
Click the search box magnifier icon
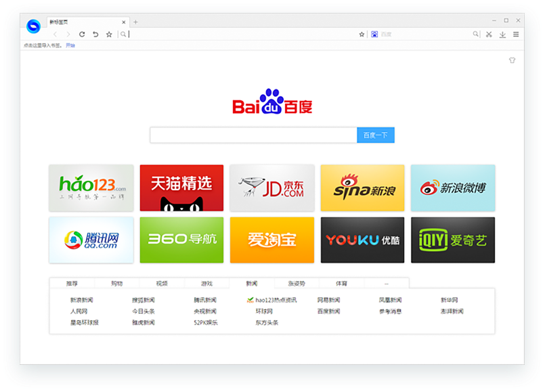tap(475, 34)
